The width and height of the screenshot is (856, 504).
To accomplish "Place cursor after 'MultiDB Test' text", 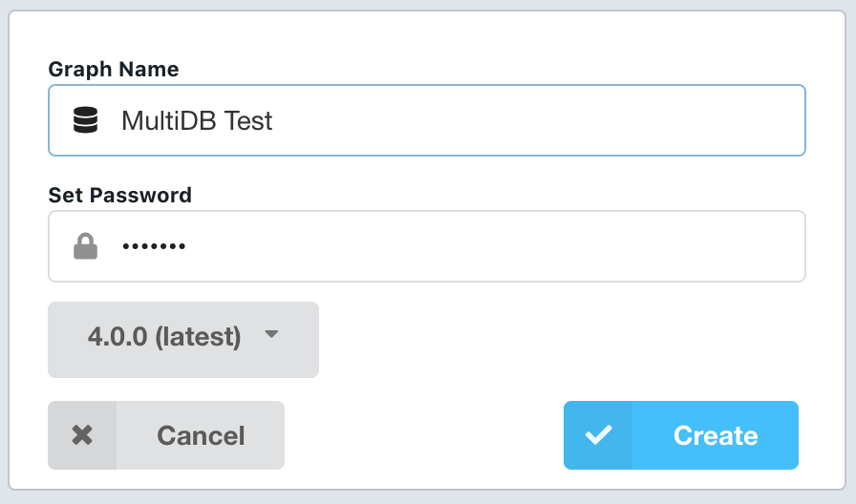I will coord(273,120).
